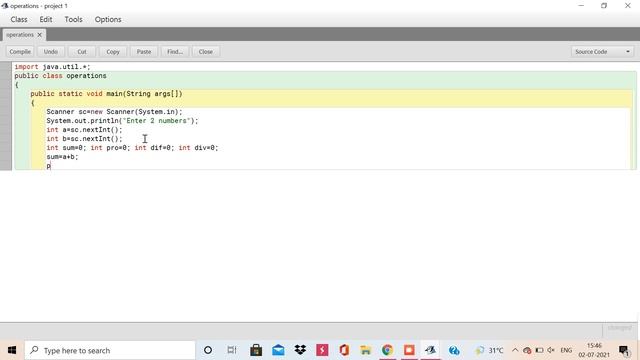Open Microsoft Office from taskbar

click(x=344, y=350)
